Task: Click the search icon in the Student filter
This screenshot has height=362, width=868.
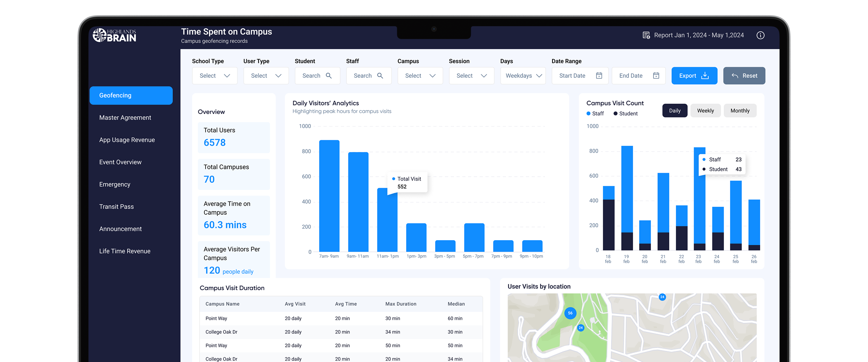Action: point(328,76)
